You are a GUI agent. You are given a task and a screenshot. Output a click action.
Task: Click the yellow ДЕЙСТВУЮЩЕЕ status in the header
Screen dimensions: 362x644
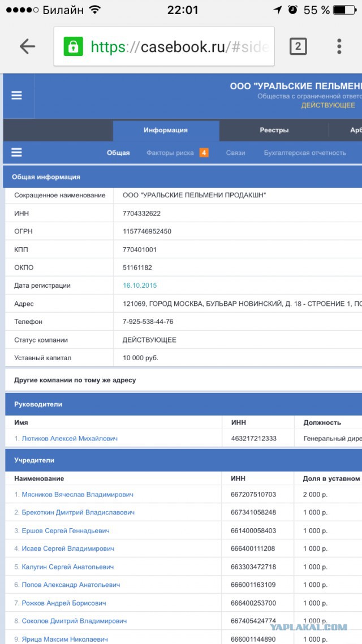coord(328,105)
